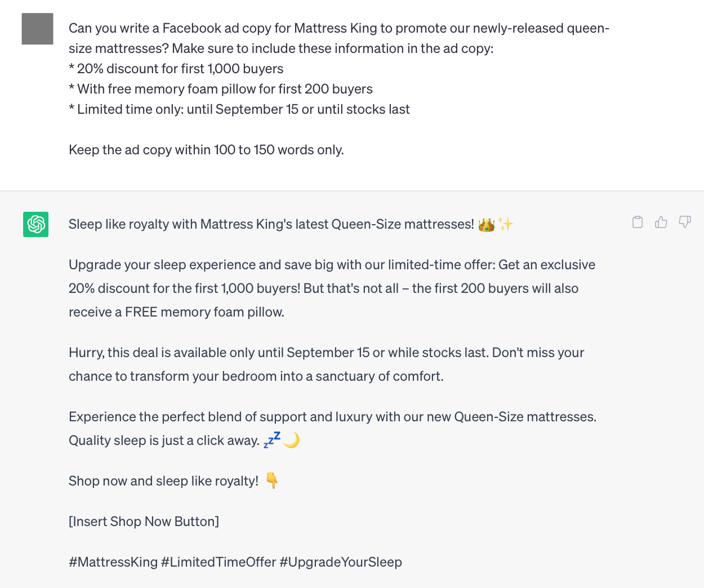Click the sparkles emoji after the crown
Viewport: 704px width, 588px height.
506,224
